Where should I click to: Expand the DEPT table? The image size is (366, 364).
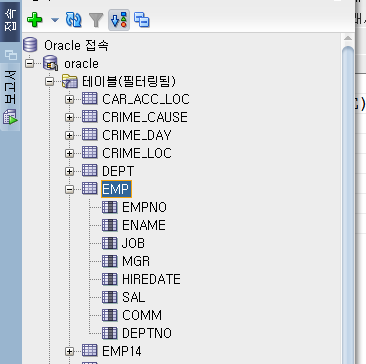coord(69,171)
